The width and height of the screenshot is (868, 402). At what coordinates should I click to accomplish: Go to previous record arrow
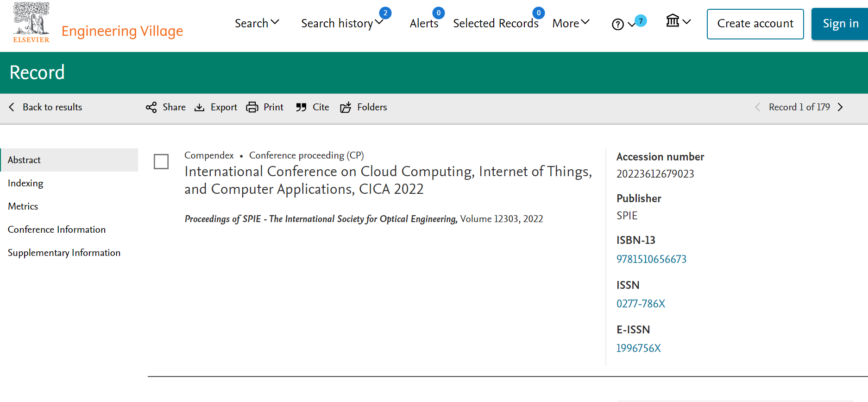click(757, 107)
